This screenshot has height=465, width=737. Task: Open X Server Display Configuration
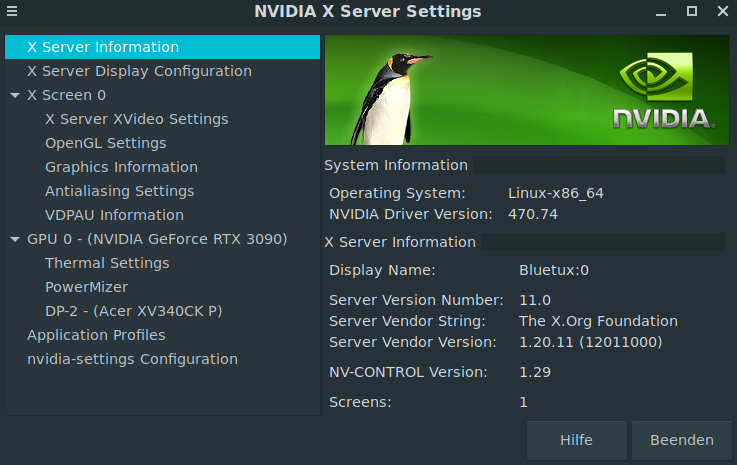click(x=139, y=71)
